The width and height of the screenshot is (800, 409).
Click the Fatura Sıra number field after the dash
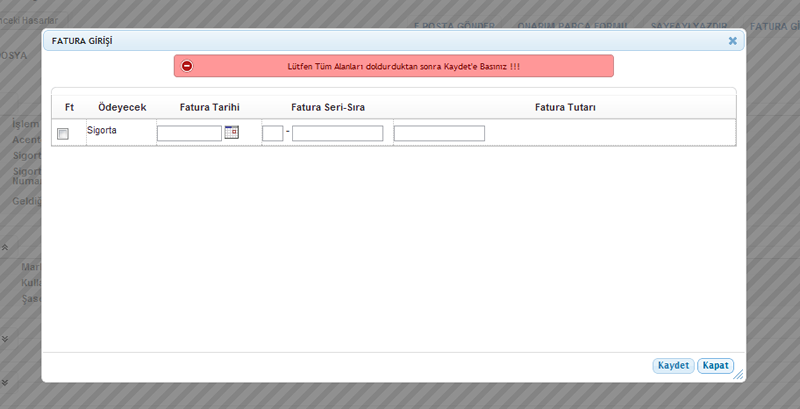coord(337,133)
